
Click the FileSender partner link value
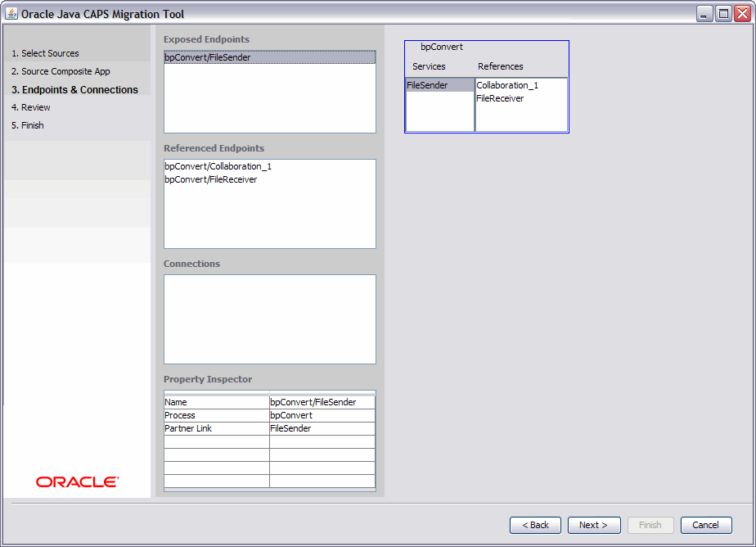point(322,428)
